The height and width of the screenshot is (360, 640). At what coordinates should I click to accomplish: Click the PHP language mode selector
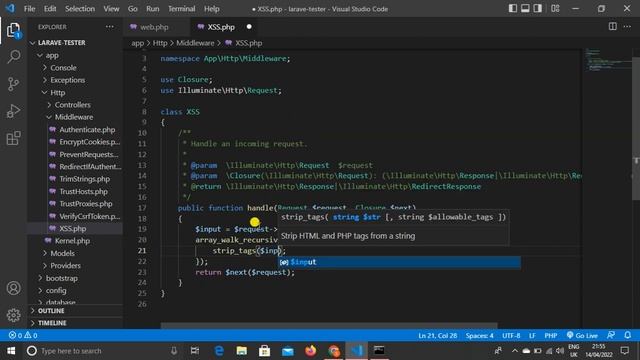coord(551,336)
